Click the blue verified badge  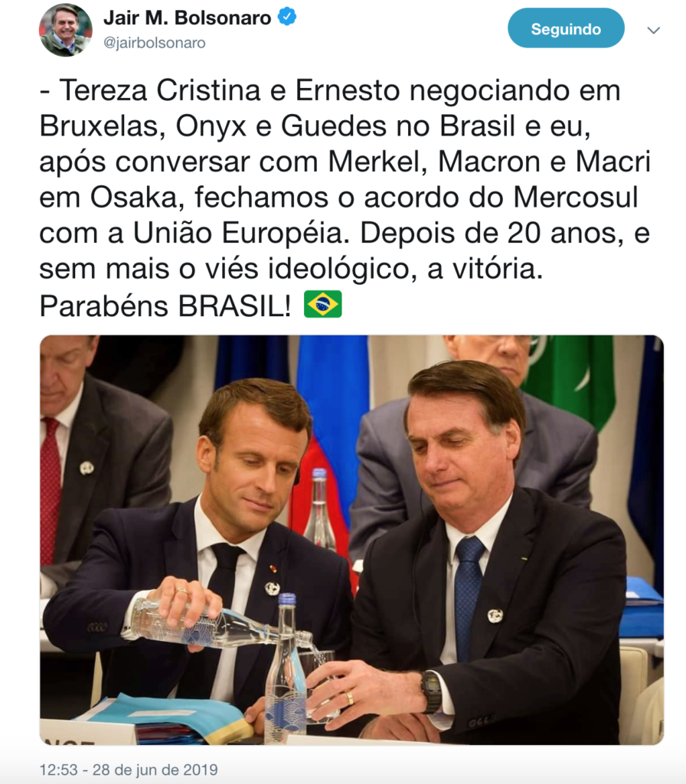pyautogui.click(x=287, y=17)
